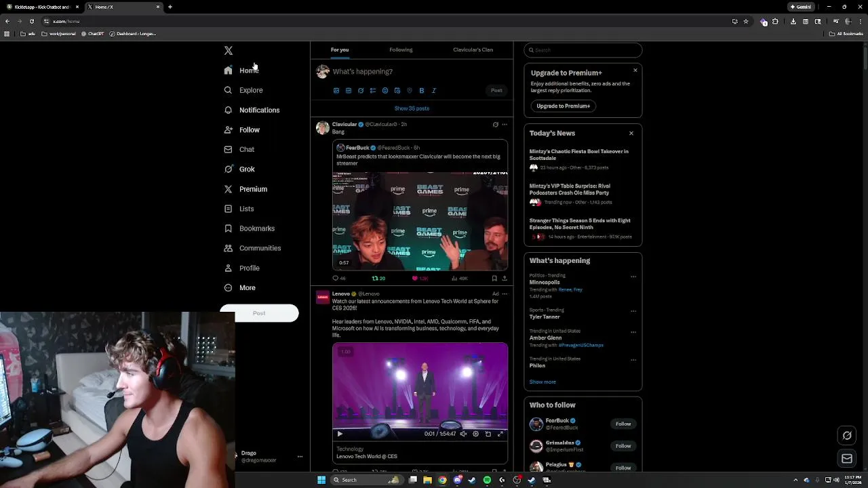The image size is (868, 488).
Task: Switch to the Following tab
Action: (x=401, y=49)
